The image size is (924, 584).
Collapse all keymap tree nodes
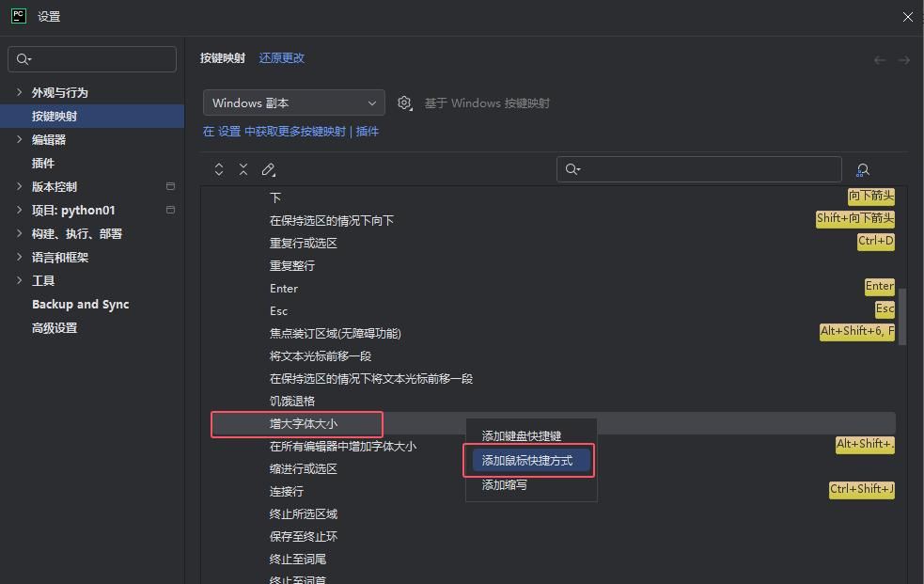pos(243,169)
